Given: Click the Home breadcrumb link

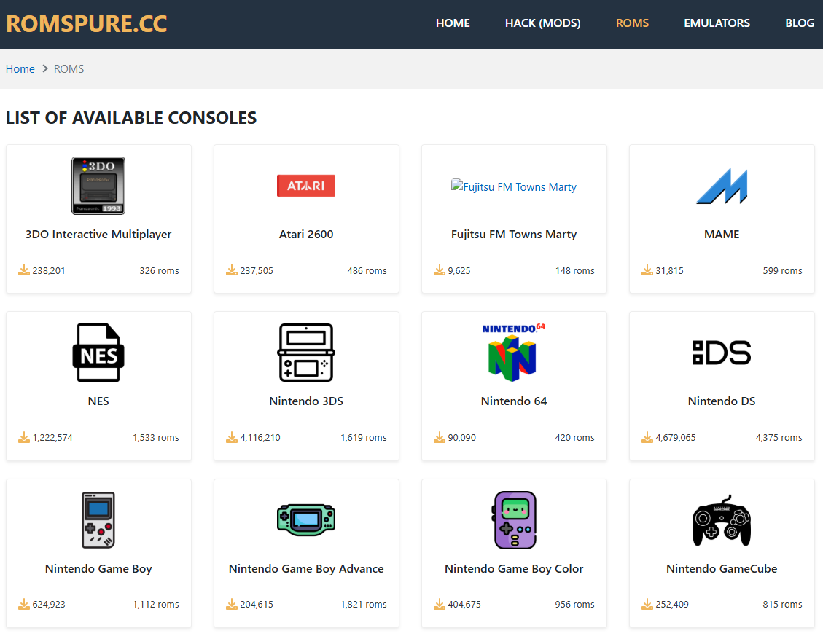Looking at the screenshot, I should pos(20,69).
